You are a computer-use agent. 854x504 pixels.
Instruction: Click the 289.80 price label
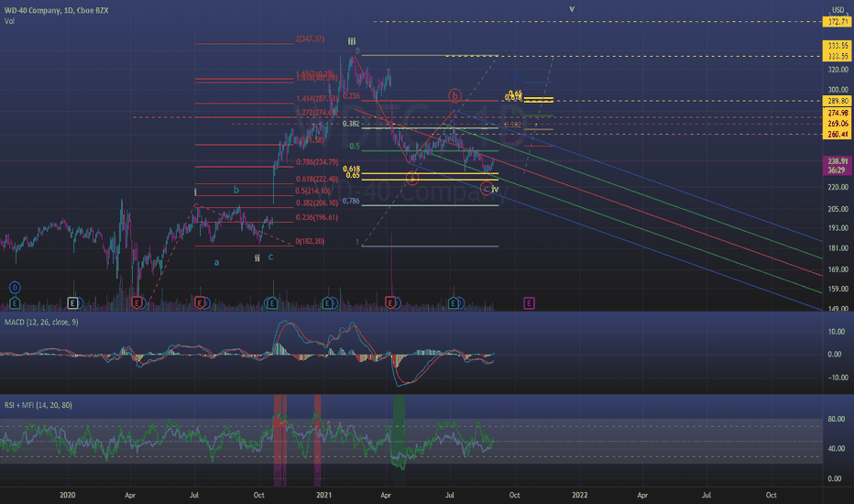click(x=838, y=101)
